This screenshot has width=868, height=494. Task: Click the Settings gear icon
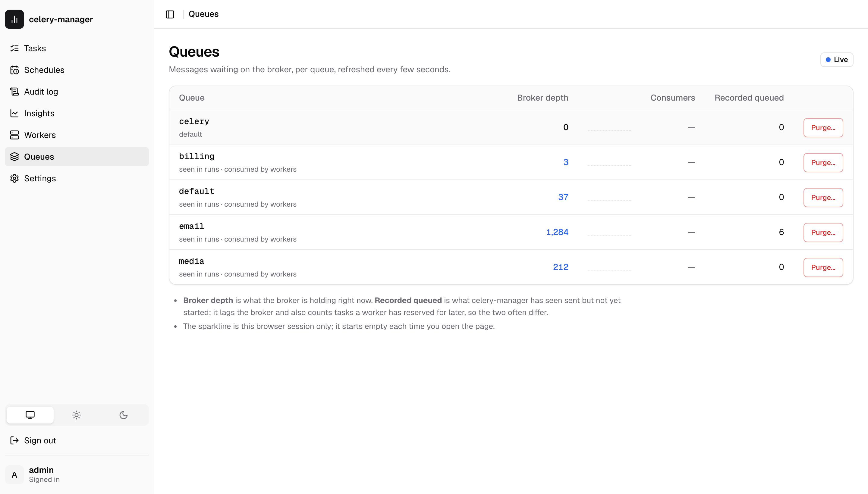14,178
